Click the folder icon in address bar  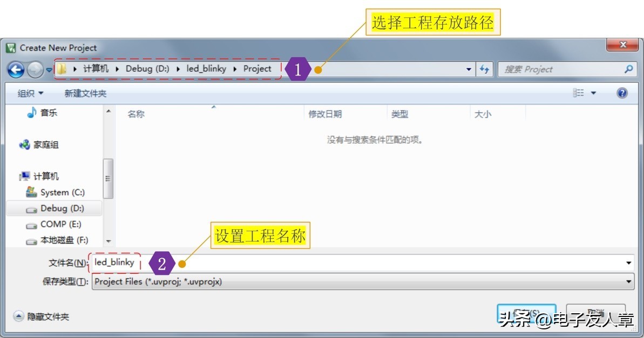(x=61, y=69)
